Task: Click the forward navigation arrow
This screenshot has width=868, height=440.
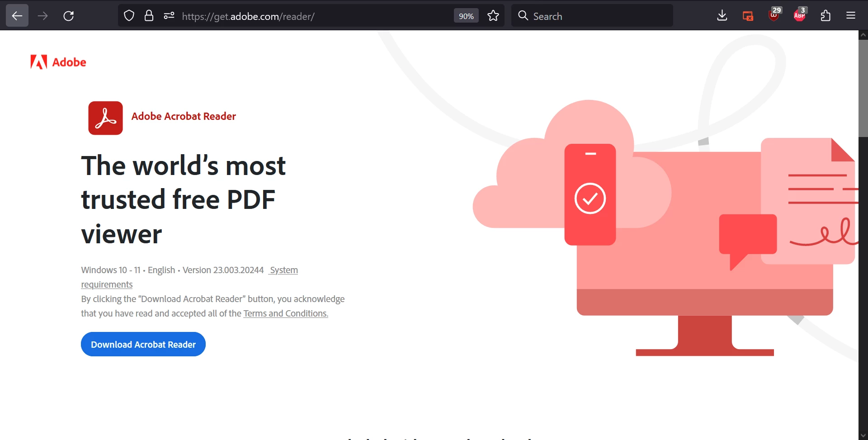Action: tap(43, 16)
